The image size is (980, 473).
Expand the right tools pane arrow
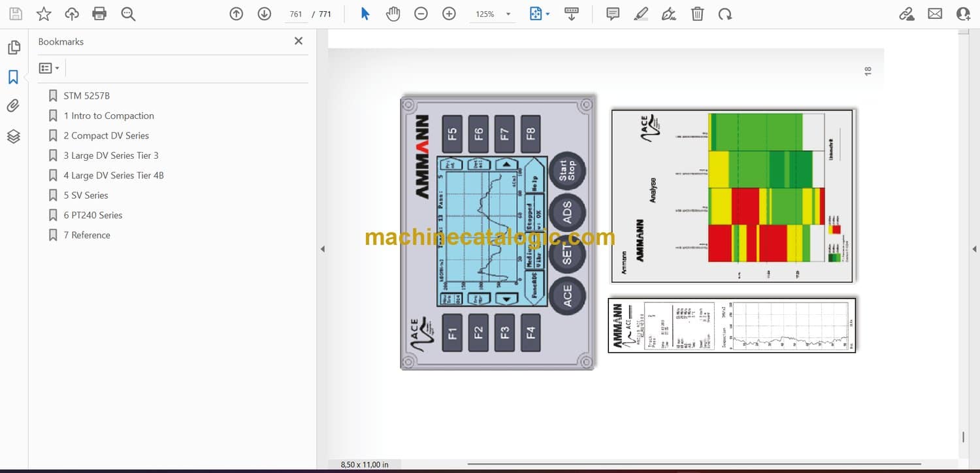974,249
